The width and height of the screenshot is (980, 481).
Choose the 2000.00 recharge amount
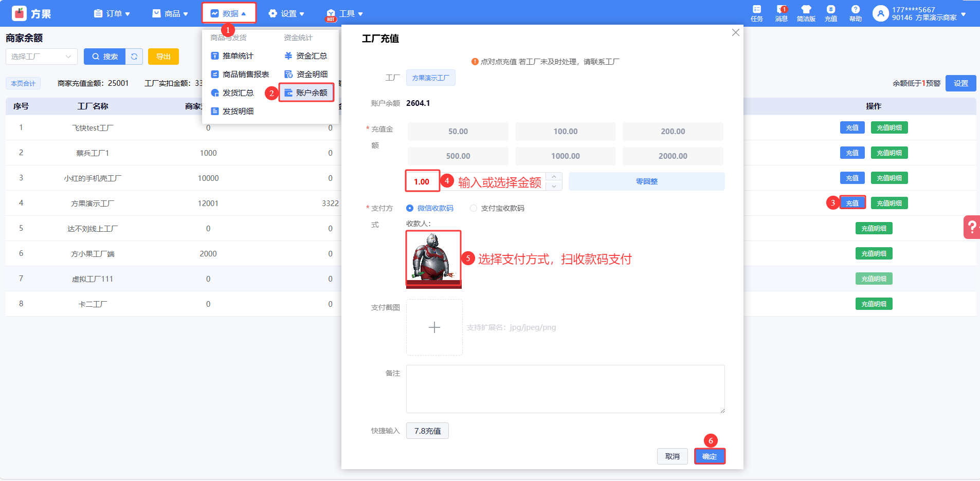click(673, 156)
